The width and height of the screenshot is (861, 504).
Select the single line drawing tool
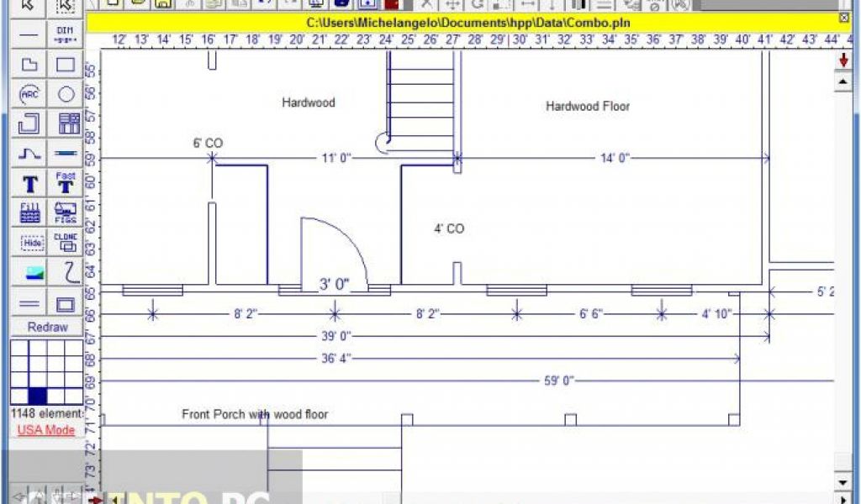coord(29,34)
